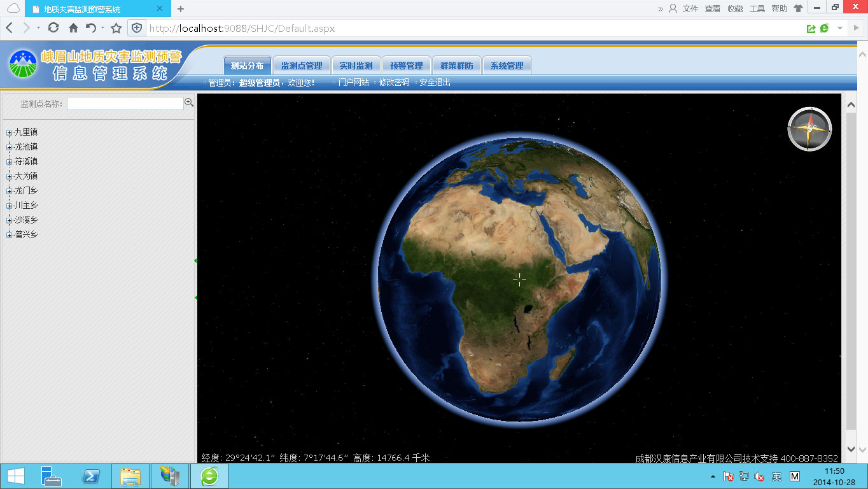
Task: Open the 系统管理 tab
Action: point(507,66)
